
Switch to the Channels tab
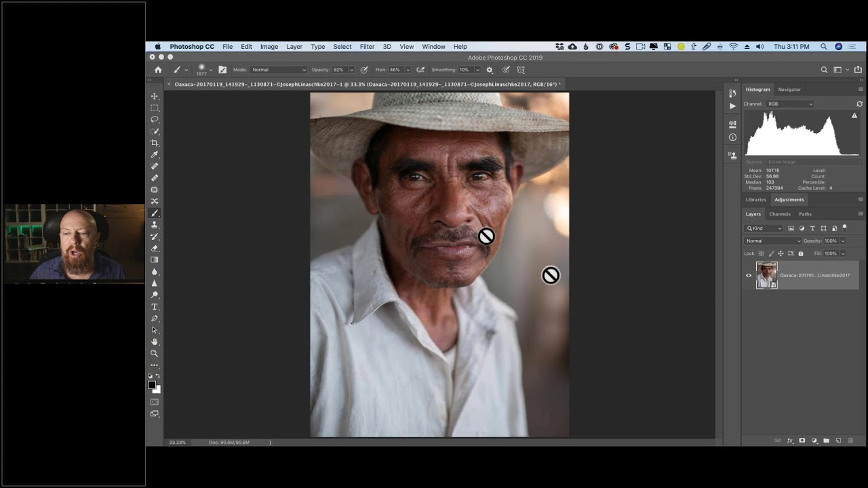pyautogui.click(x=780, y=214)
